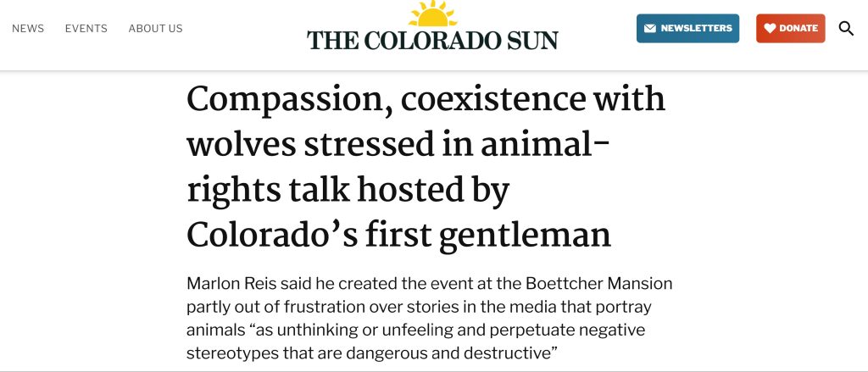Go to the EVENTS section

86,29
